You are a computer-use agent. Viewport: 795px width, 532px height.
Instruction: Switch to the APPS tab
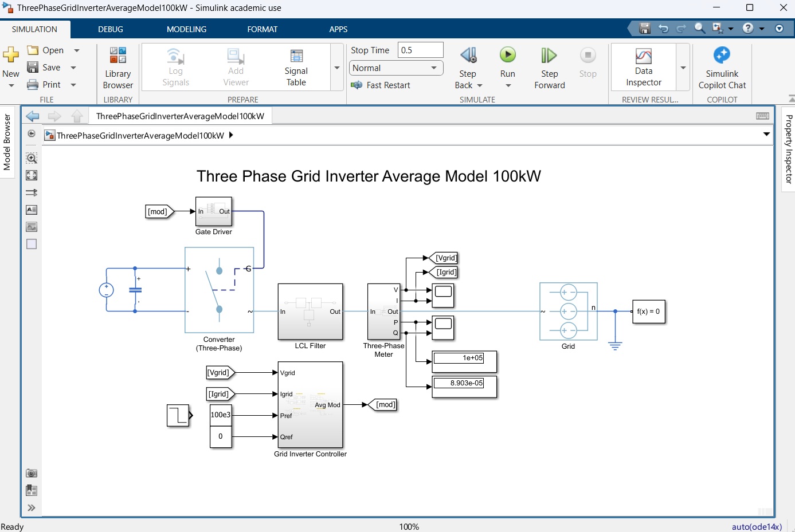click(x=339, y=29)
